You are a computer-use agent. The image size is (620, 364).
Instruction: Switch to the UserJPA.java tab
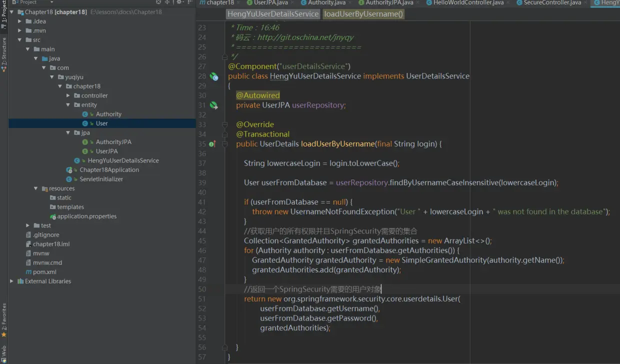(x=270, y=2)
